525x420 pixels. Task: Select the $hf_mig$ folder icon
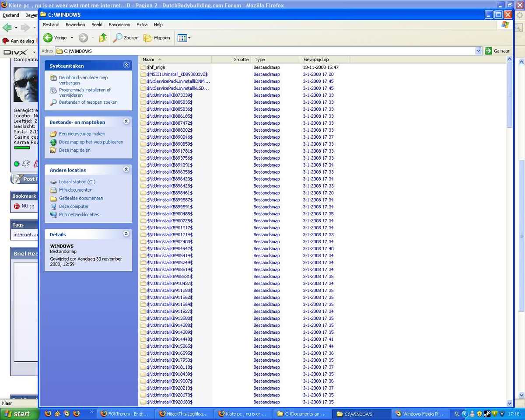point(143,67)
